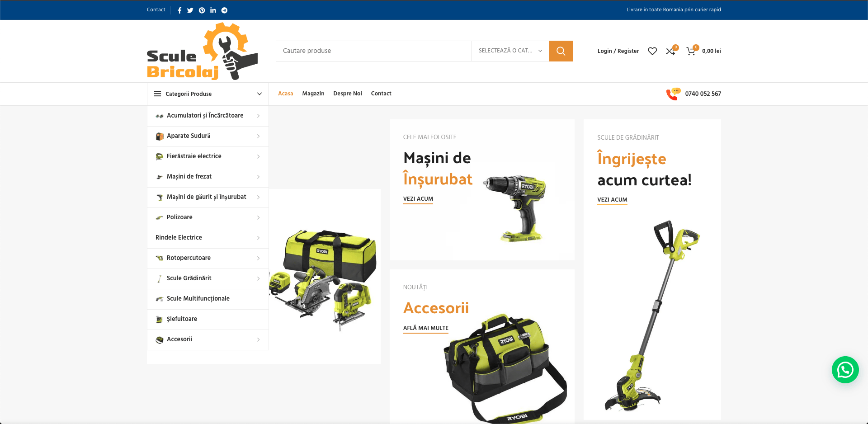Open the Twitter social link icon
Screen dimensions: 868x424
coord(190,10)
